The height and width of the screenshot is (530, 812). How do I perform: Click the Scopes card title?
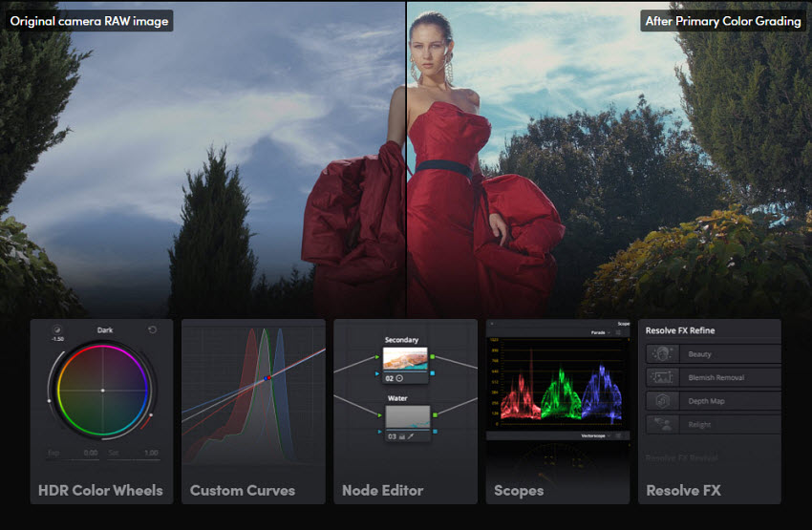(x=519, y=491)
